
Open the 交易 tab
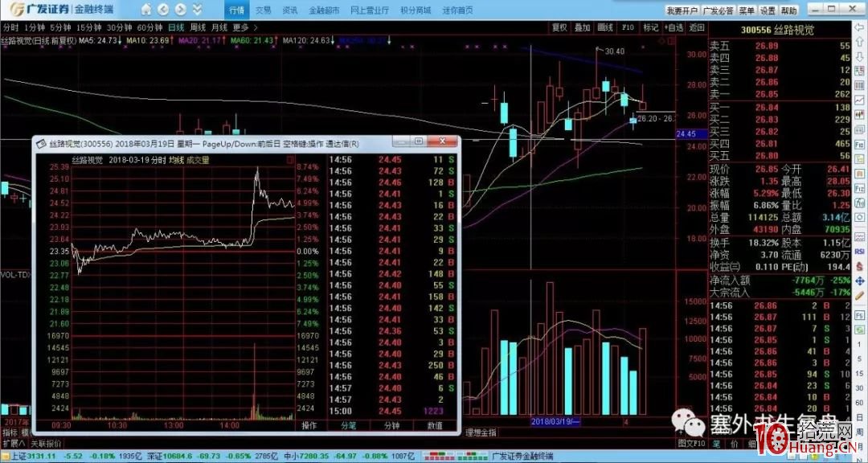tap(264, 10)
